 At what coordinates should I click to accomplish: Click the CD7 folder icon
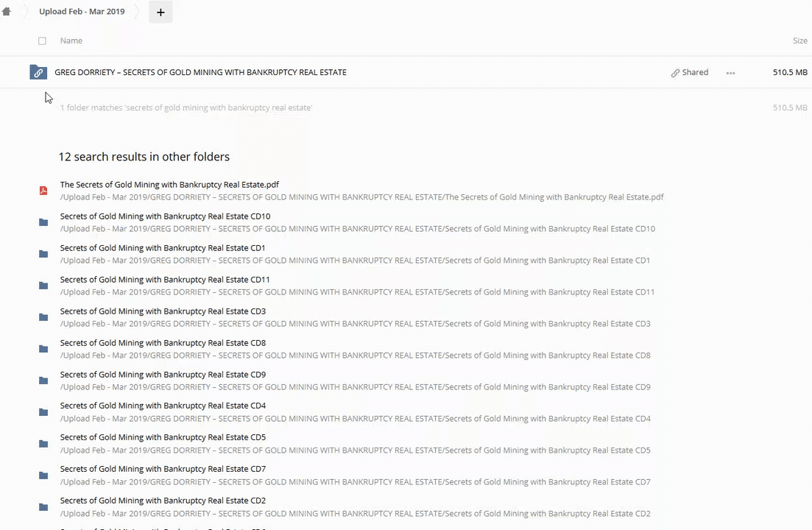tap(43, 476)
